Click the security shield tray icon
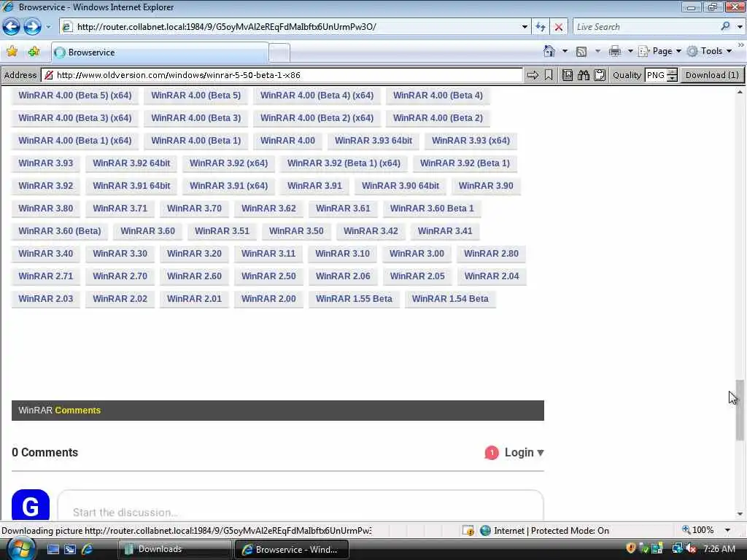 click(x=631, y=548)
